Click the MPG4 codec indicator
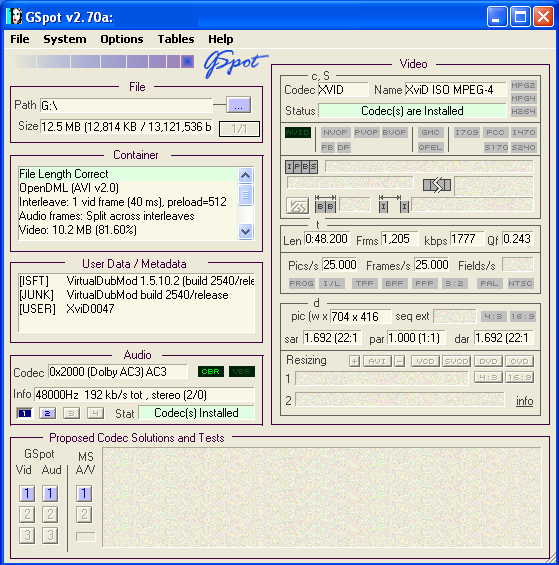 (x=523, y=98)
